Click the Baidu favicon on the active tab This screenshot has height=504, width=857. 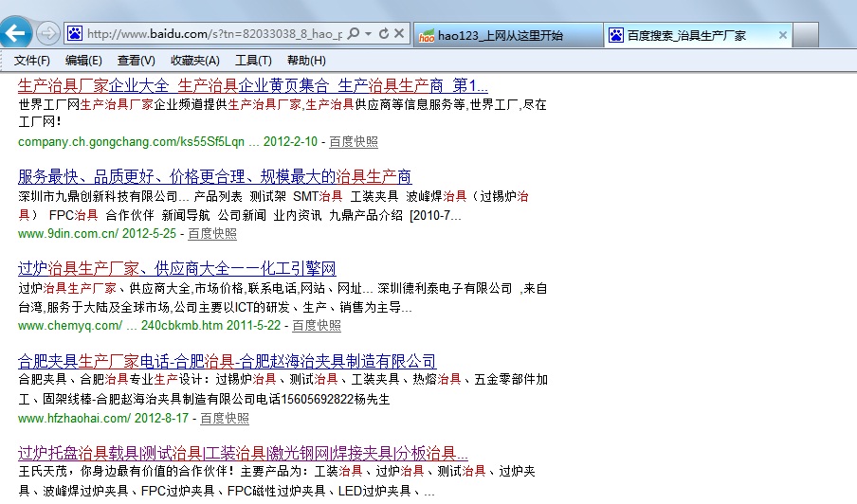616,35
